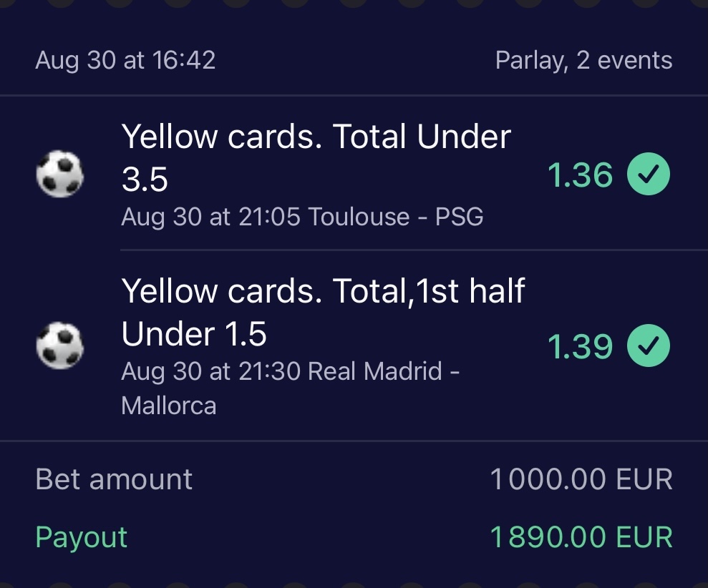Tap the Real Madrid team name
This screenshot has height=588, width=708.
(x=374, y=372)
